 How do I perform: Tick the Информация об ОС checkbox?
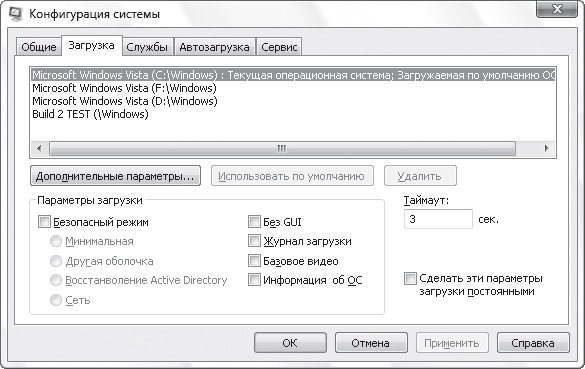click(x=254, y=280)
